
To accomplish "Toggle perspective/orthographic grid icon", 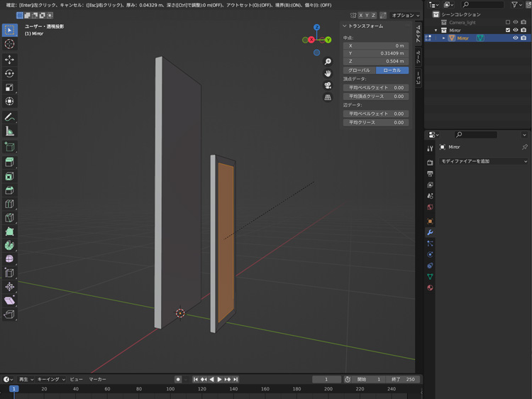I will coord(328,97).
